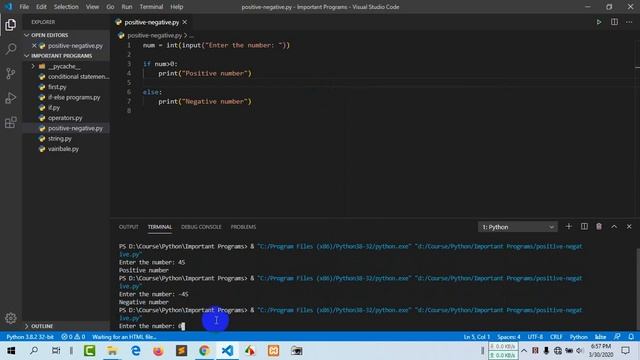Switch to the PROBLEMS panel tab
Viewport: 640px width, 360px height.
[x=243, y=227]
